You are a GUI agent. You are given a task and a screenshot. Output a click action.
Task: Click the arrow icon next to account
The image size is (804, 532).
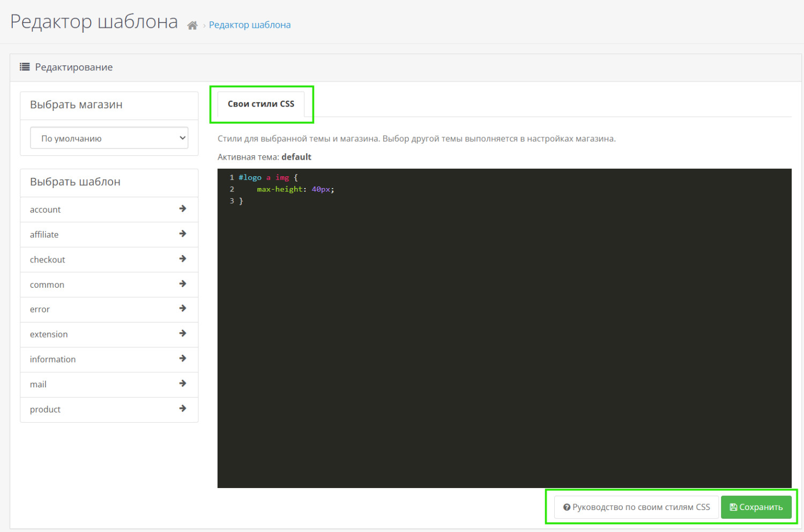[x=183, y=208]
